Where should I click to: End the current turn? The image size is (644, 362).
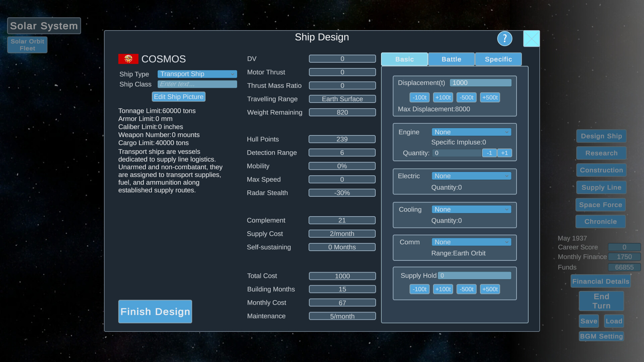coord(601,301)
